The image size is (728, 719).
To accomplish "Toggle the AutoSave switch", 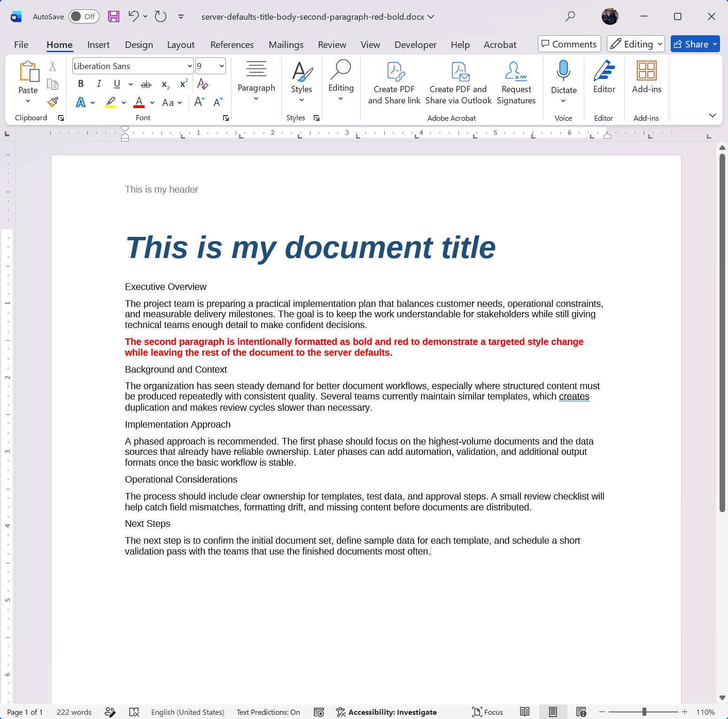I will pos(84,16).
